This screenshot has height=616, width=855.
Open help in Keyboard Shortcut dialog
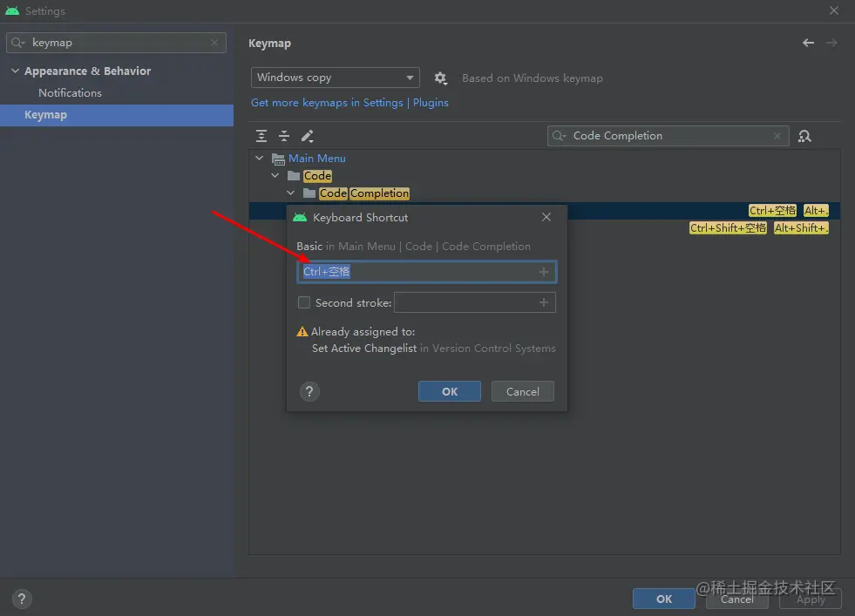tap(309, 391)
